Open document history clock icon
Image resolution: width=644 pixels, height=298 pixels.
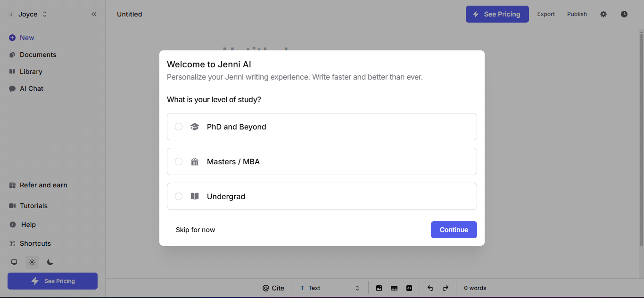(x=624, y=14)
